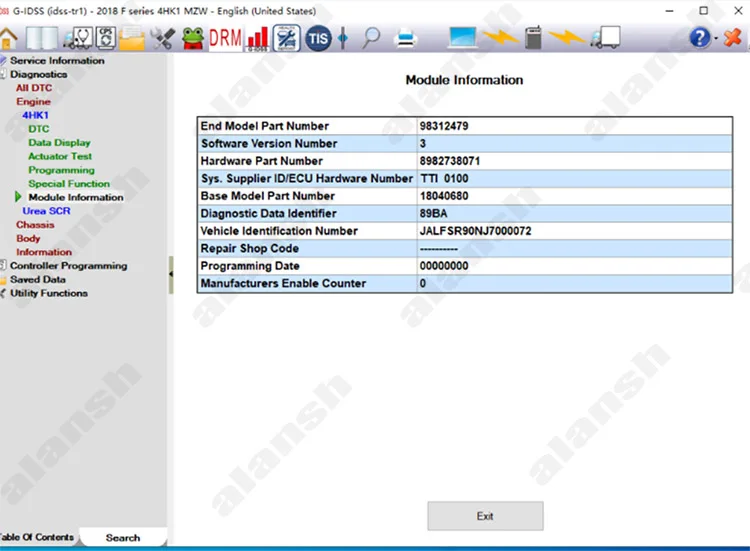Viewport: 750px width, 551px height.
Task: Open the round blue TIS icon
Action: (318, 38)
